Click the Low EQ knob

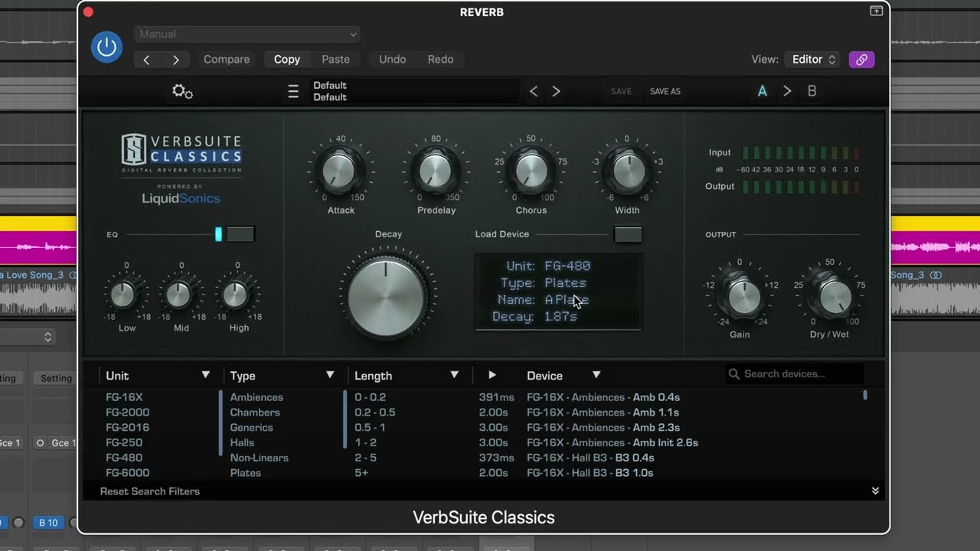123,295
